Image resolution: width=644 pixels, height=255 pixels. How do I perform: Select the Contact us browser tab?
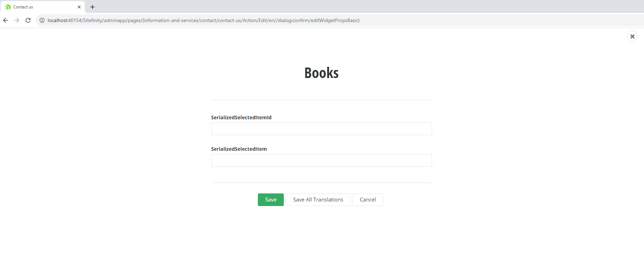(x=42, y=7)
